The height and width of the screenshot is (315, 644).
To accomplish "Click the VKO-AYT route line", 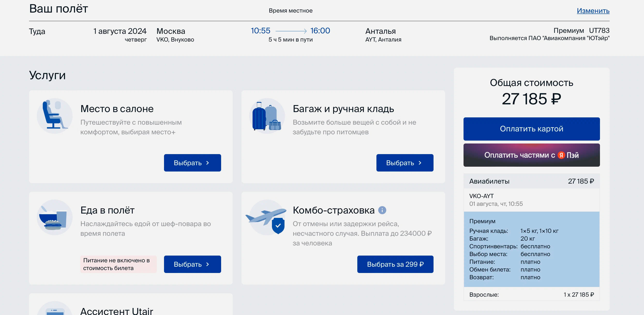I will [481, 196].
